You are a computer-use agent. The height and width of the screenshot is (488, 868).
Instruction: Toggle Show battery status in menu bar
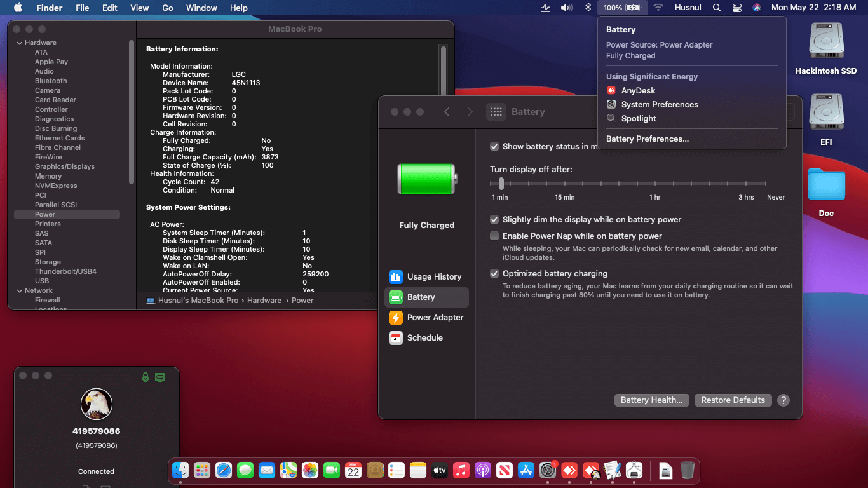[494, 146]
